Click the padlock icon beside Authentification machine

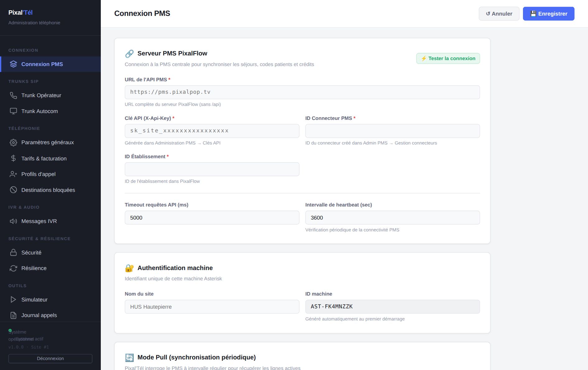(129, 268)
